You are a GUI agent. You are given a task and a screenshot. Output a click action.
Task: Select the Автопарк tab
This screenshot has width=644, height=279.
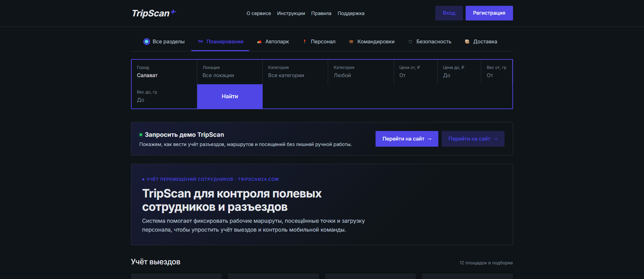(273, 42)
